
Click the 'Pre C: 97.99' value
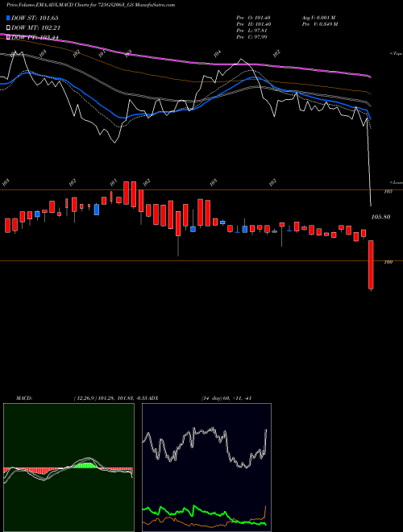point(252,36)
